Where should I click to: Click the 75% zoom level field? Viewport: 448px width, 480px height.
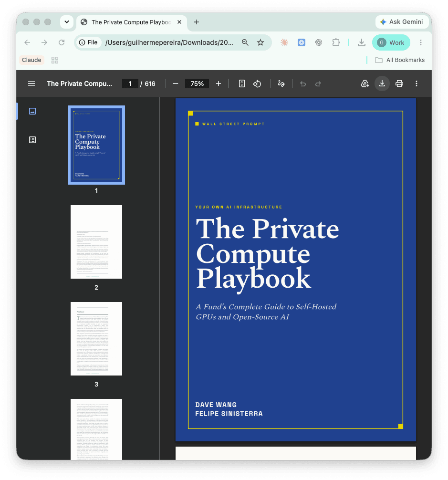coord(197,83)
